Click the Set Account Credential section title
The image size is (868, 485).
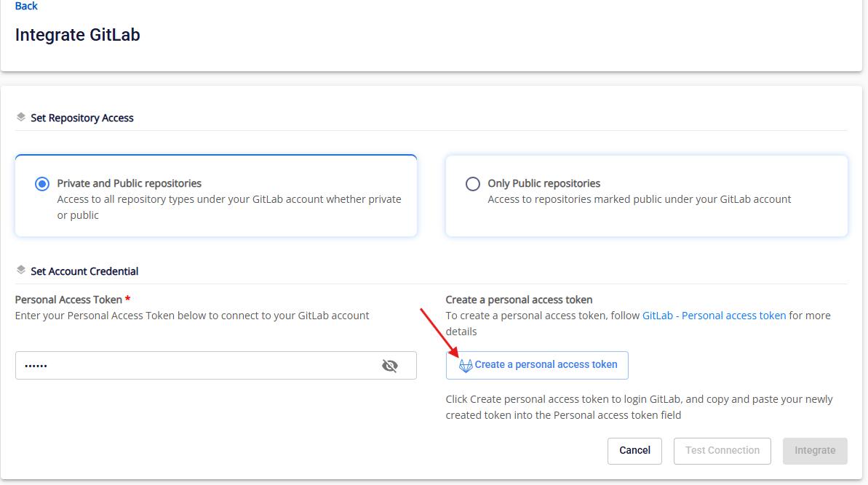click(84, 271)
